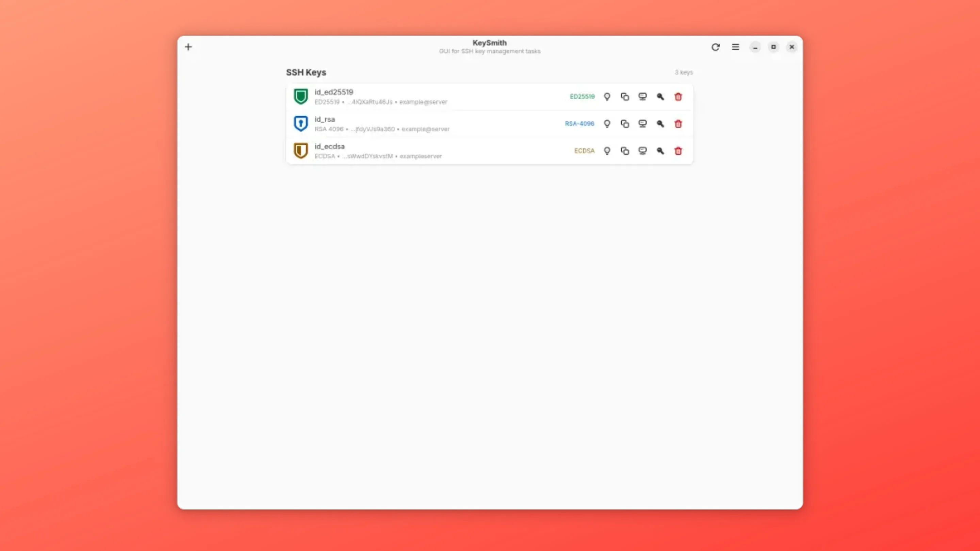Click the blue keyhole shield icon for id_rsa
Viewport: 980px width, 551px height.
pos(300,123)
